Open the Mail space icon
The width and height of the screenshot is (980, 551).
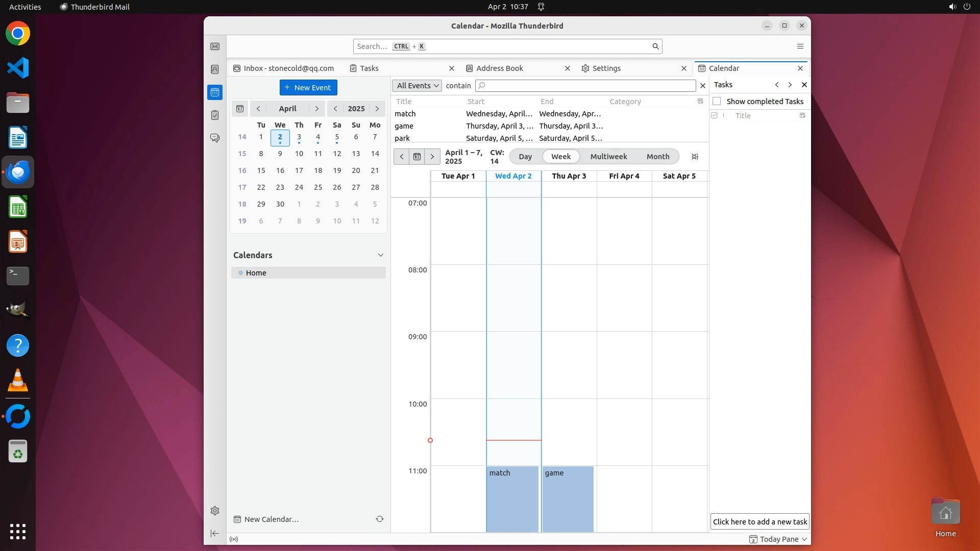(x=215, y=46)
